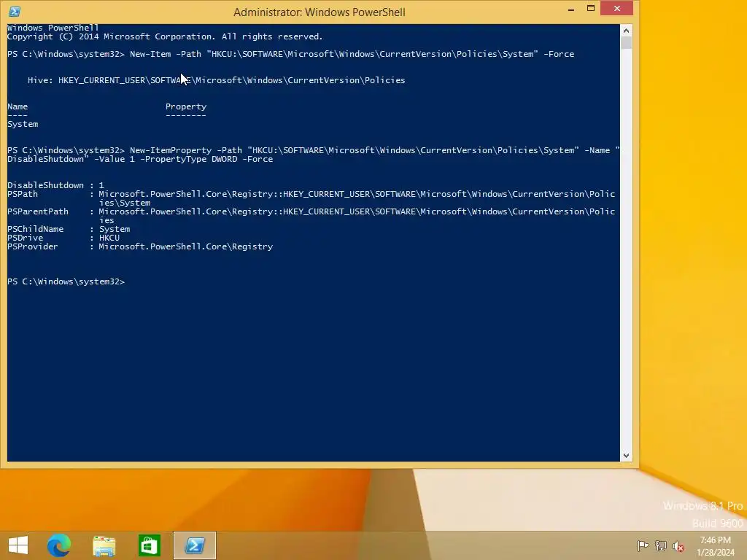This screenshot has width=747, height=560.
Task: Open the PowerShell window system menu icon
Action: click(x=15, y=12)
